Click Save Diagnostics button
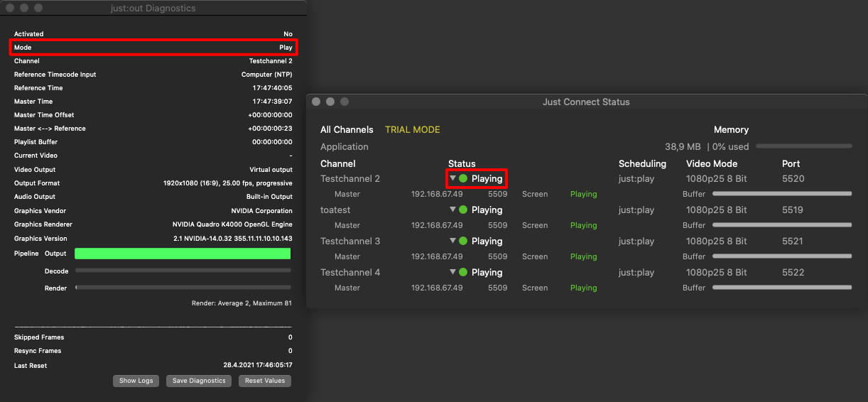The image size is (868, 402). point(199,381)
